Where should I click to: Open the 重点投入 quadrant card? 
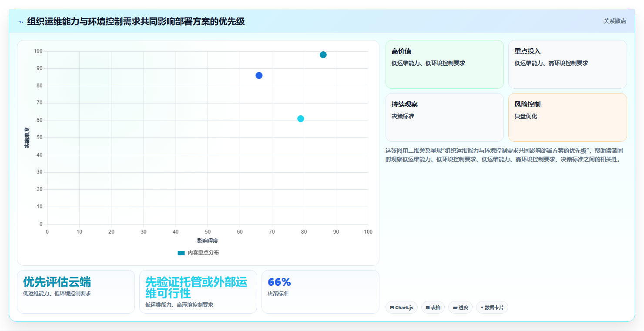567,64
